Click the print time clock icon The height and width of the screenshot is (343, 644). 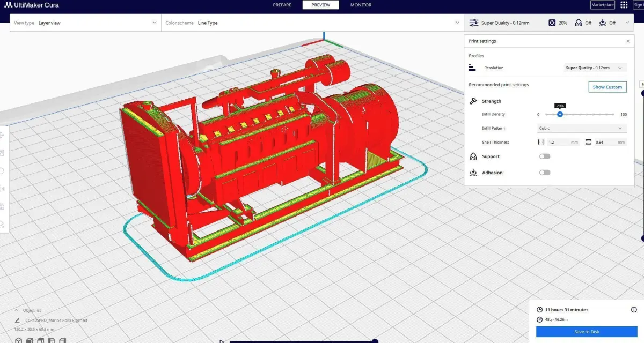pos(539,310)
